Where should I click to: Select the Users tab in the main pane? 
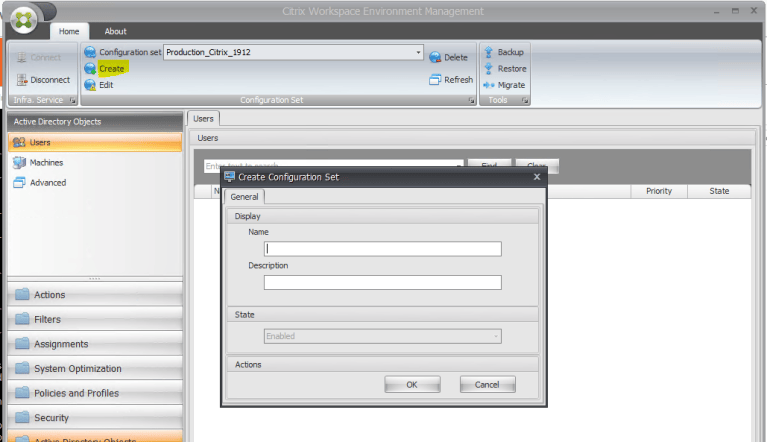pyautogui.click(x=203, y=119)
